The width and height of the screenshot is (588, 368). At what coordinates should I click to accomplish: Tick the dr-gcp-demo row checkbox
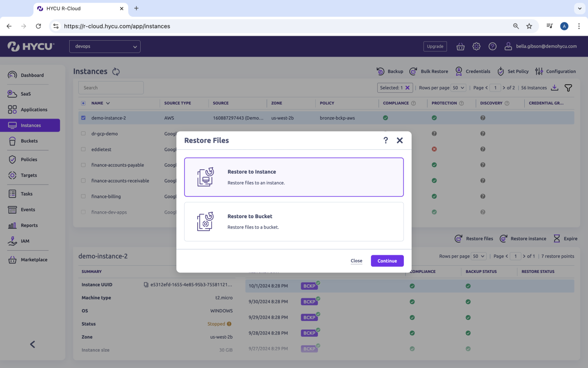click(83, 134)
